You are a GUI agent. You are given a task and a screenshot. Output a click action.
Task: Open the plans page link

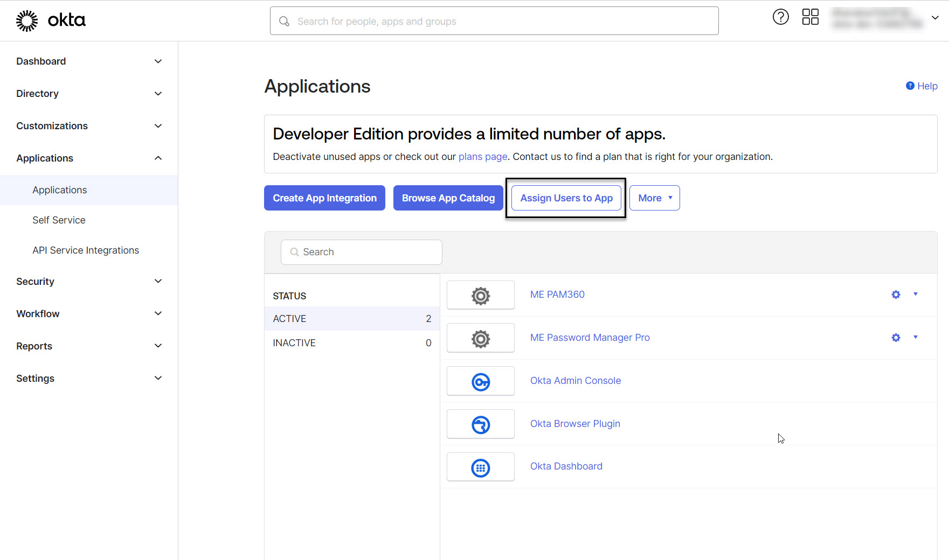pyautogui.click(x=482, y=157)
